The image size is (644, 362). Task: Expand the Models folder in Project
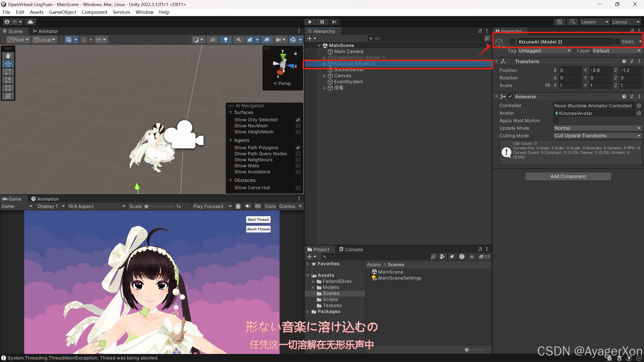pos(313,287)
